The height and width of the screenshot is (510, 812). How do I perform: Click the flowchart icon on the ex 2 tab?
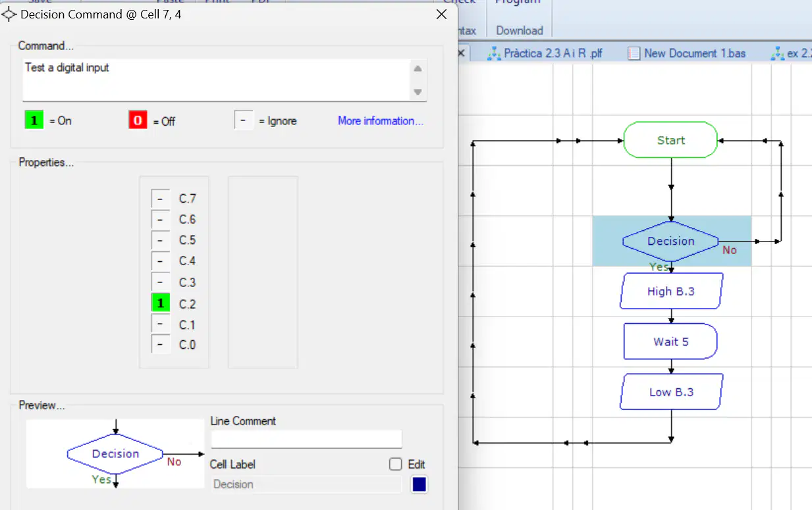pos(777,53)
